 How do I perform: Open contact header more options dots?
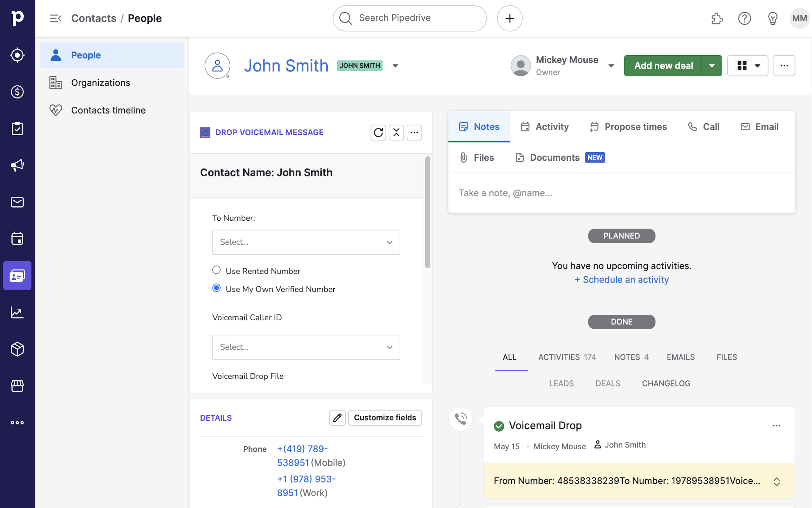(784, 65)
